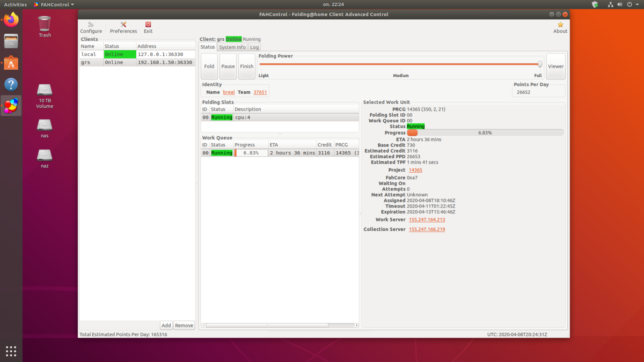
Task: Open the FAHControl app menu dropdown
Action: coord(54,4)
